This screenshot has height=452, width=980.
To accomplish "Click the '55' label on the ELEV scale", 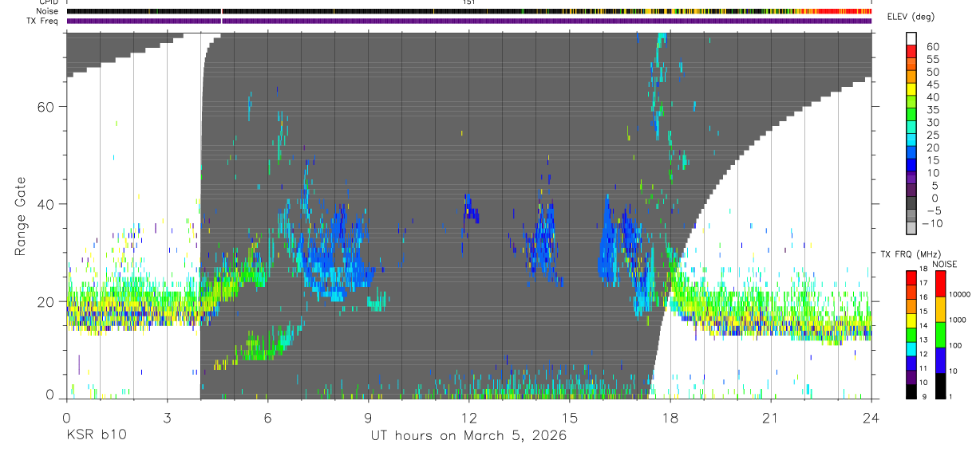I will (932, 60).
